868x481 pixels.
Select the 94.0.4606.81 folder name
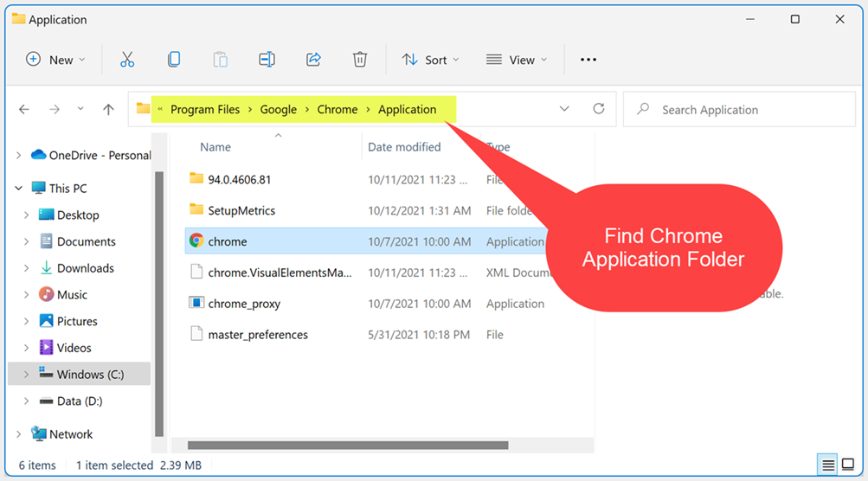[x=239, y=179]
